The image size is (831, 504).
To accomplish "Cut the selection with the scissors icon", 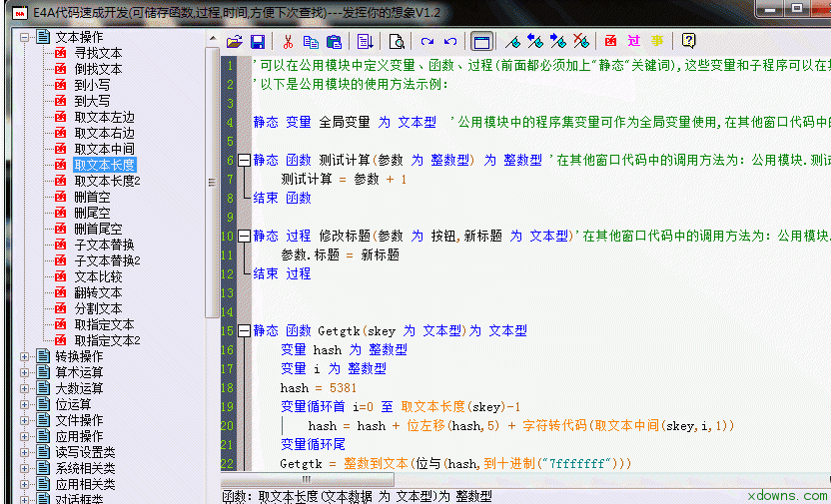I will click(288, 41).
